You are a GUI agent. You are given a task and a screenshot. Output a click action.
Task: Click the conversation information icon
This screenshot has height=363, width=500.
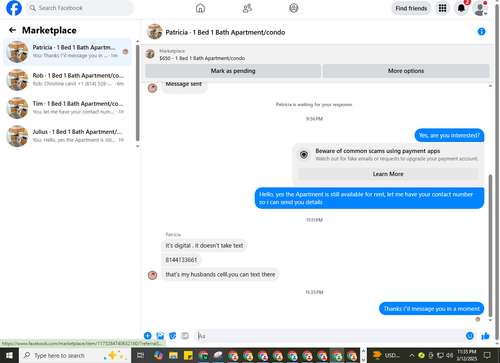pos(481,32)
